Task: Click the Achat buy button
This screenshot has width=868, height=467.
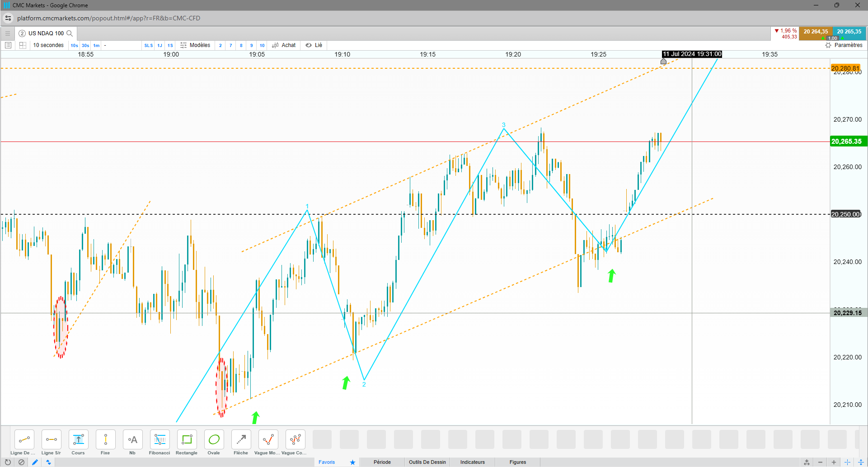Action: point(284,45)
